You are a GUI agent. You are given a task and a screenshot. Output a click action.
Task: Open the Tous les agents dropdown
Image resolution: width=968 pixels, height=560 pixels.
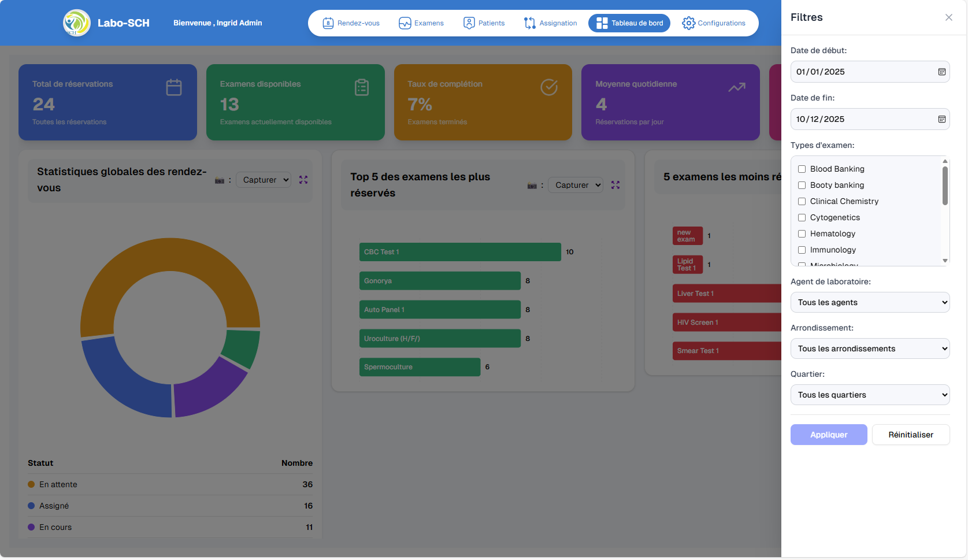click(870, 302)
